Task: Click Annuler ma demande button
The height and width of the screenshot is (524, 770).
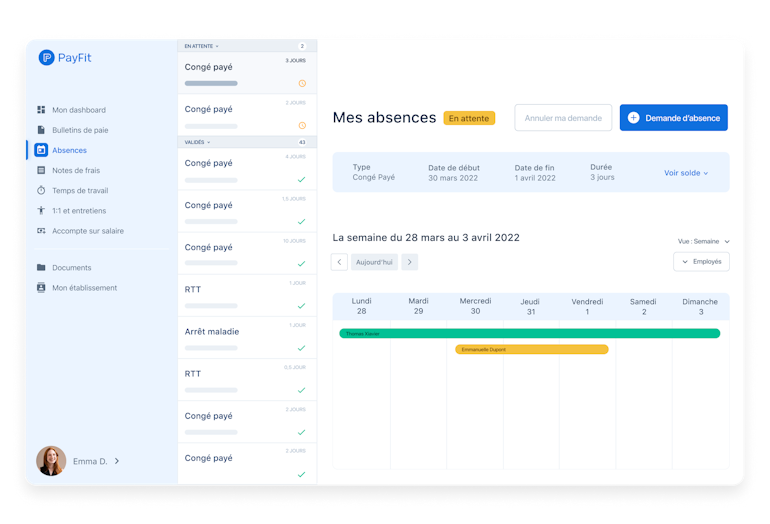Action: pos(563,117)
